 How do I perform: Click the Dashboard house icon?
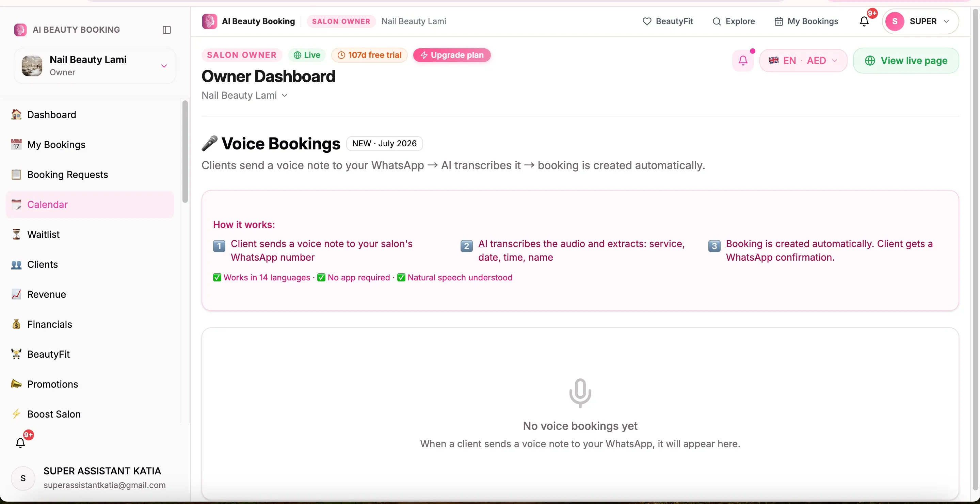(x=16, y=114)
